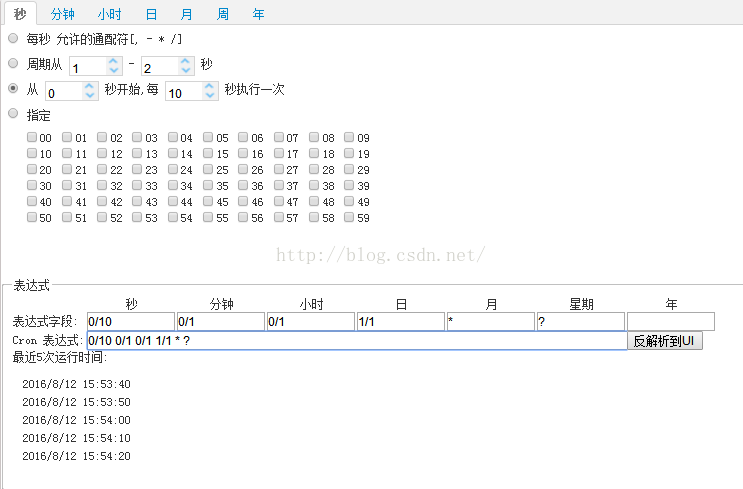
Task: Decrease the range end value 2 spinner
Action: (x=186, y=70)
